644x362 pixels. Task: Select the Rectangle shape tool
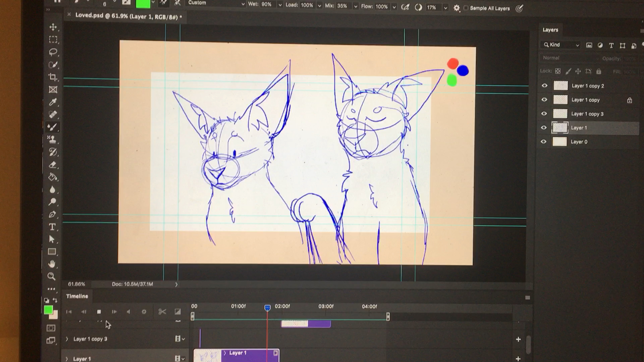click(x=52, y=252)
